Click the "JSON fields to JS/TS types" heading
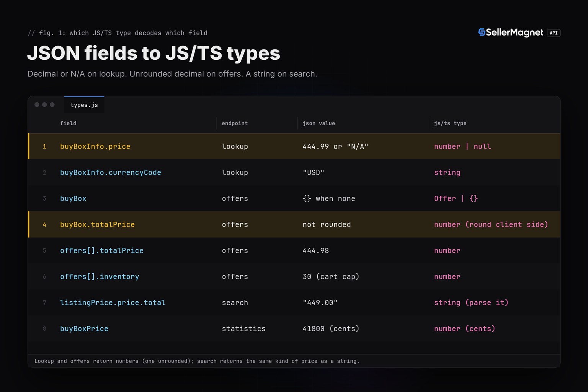588x392 pixels. point(154,53)
